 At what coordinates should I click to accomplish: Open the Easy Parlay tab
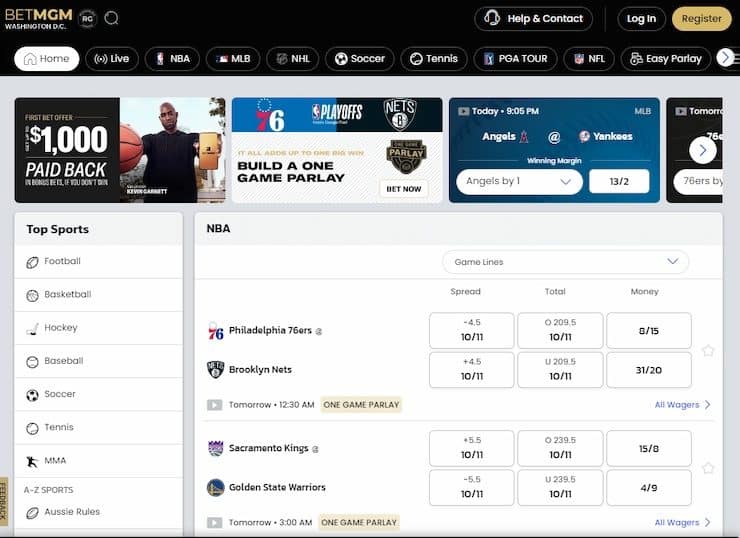coord(665,59)
